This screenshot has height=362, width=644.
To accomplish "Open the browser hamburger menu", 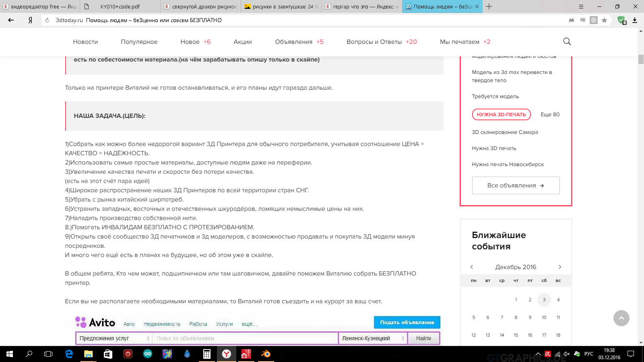I will 581,6.
